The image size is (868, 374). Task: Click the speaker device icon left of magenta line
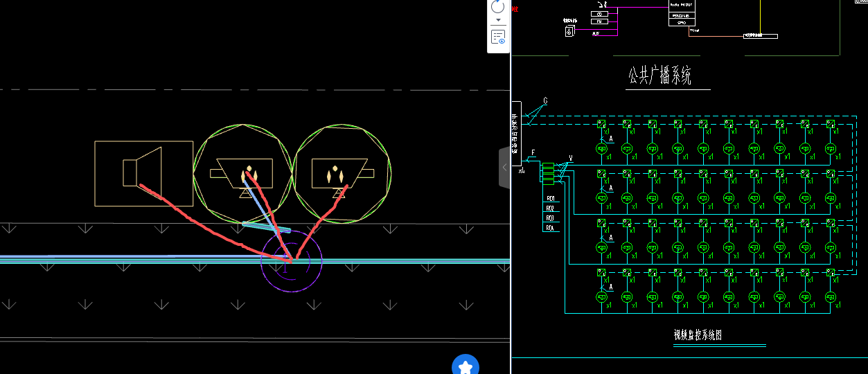tap(570, 31)
